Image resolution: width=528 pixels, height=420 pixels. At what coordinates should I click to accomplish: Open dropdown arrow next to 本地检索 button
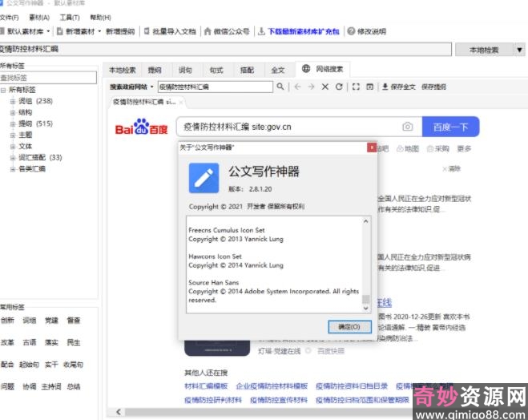click(519, 50)
